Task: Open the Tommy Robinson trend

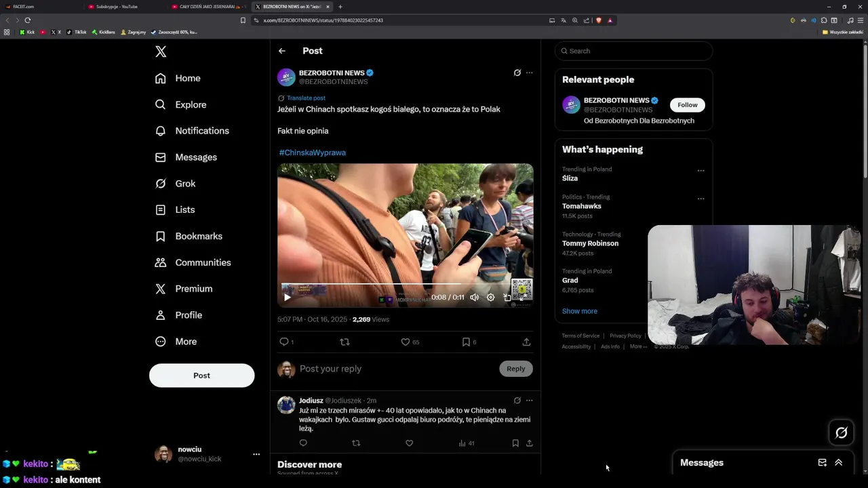Action: (x=590, y=243)
